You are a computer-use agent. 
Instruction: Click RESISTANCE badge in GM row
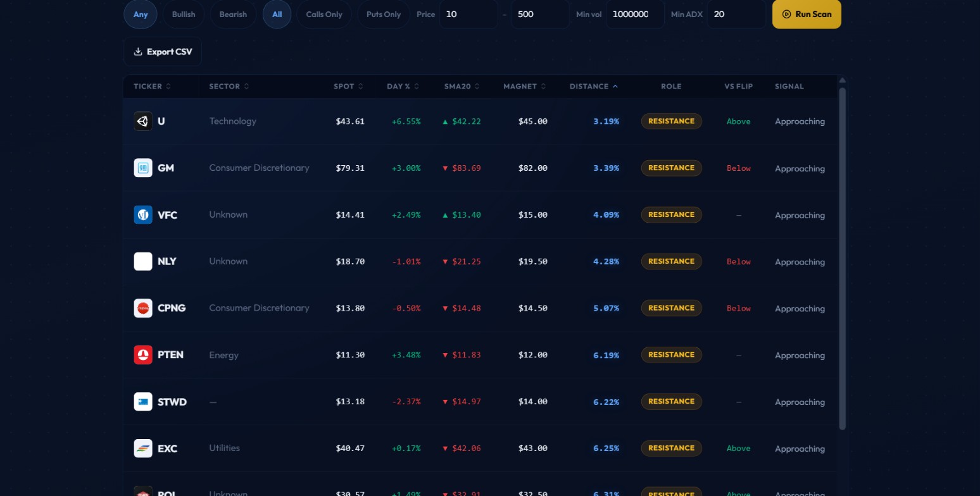[671, 168]
